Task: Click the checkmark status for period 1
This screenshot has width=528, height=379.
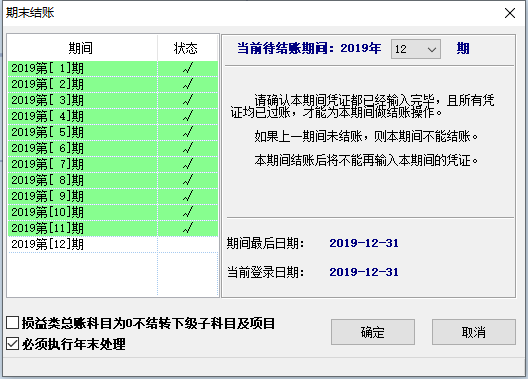Action: click(x=188, y=68)
